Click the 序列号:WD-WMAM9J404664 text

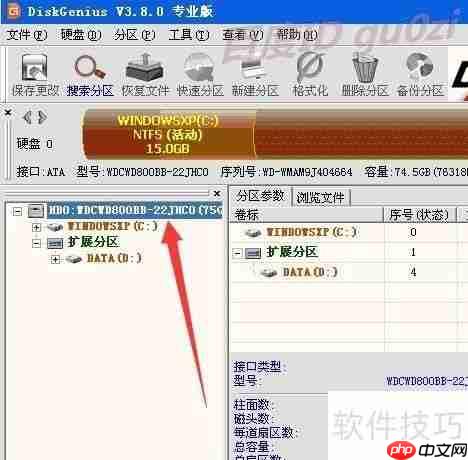287,172
